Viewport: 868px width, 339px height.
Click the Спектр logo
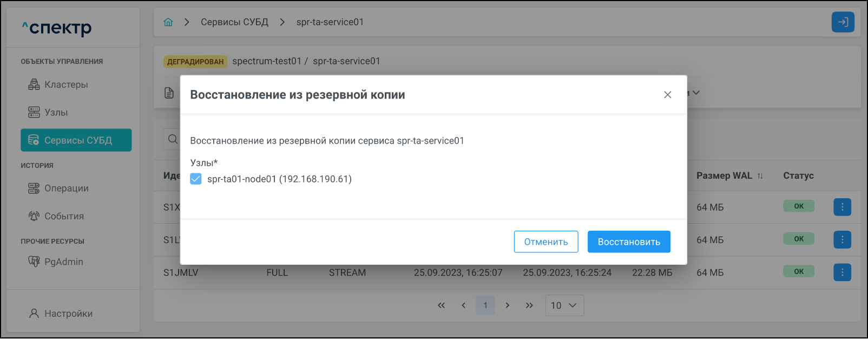[57, 28]
